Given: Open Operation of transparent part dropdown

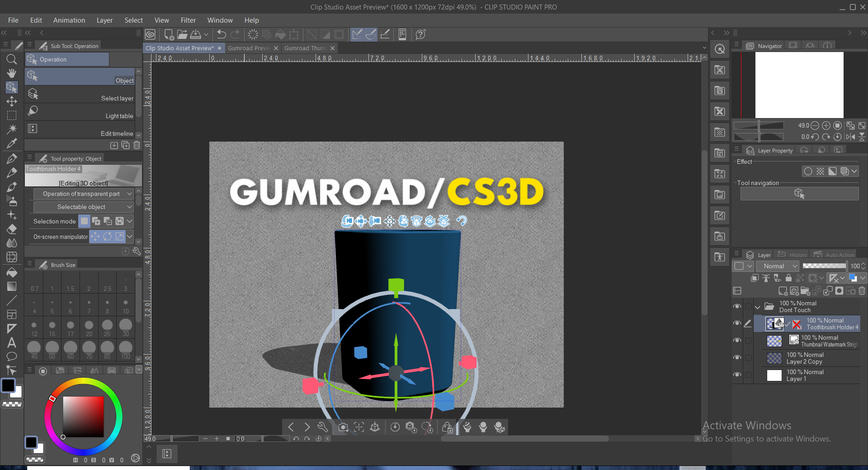Looking at the screenshot, I should click(84, 194).
